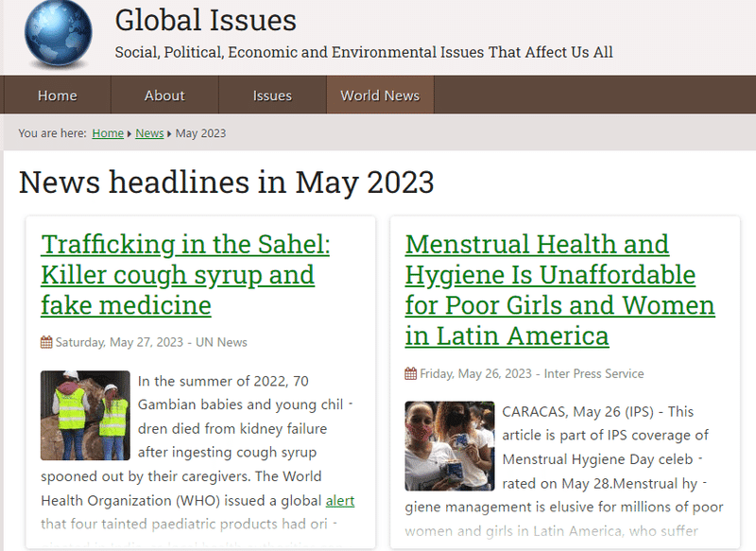This screenshot has height=551, width=756.
Task: Click the 'May 2023' breadcrumb text
Action: click(200, 133)
